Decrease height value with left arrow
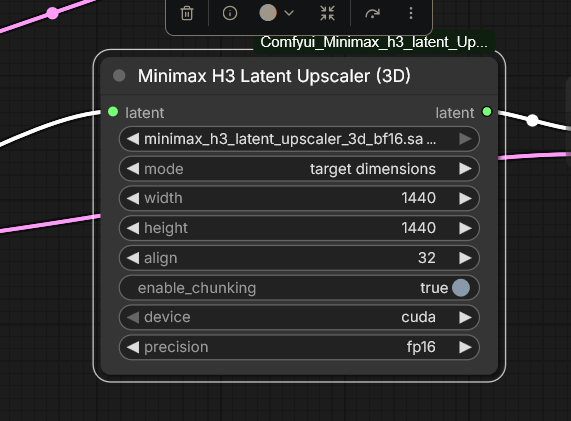Image resolution: width=571 pixels, height=421 pixels. (133, 228)
